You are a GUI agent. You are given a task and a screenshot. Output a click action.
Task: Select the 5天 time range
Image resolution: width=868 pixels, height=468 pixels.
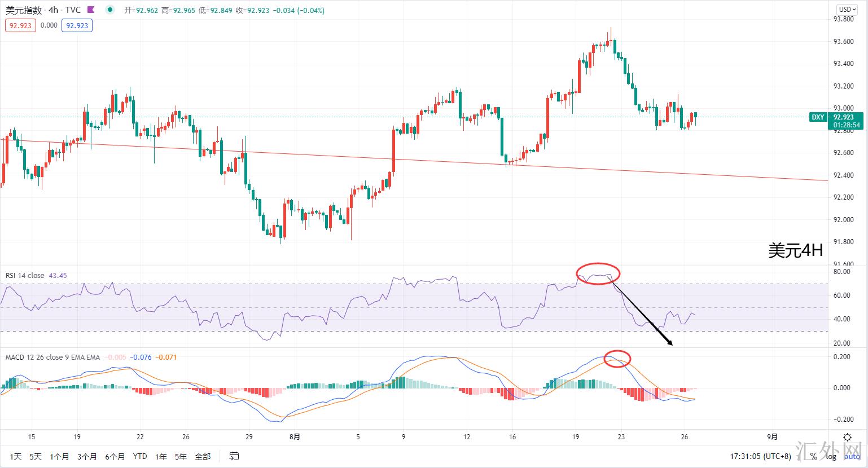36,456
